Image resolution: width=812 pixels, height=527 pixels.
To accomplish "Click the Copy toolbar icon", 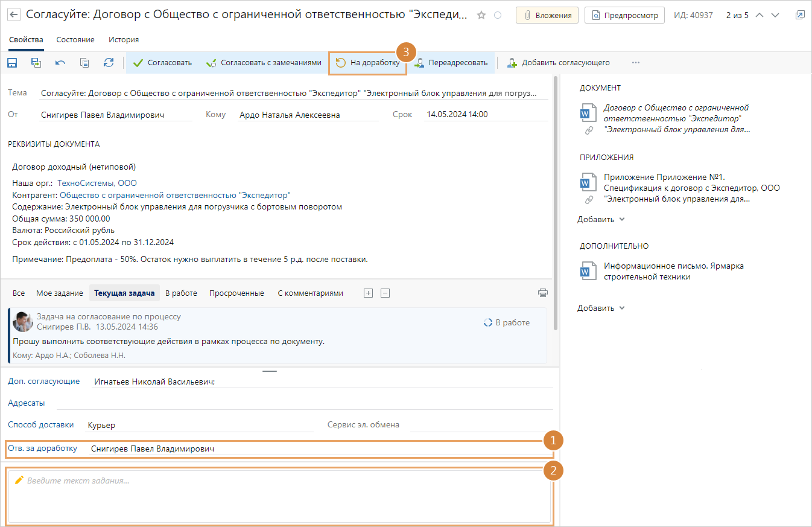I will pos(84,63).
